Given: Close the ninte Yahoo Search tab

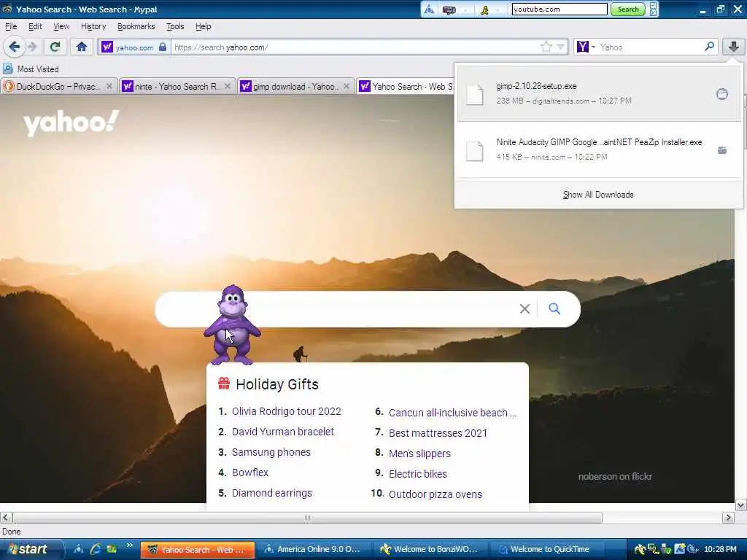Looking at the screenshot, I should click(x=228, y=86).
